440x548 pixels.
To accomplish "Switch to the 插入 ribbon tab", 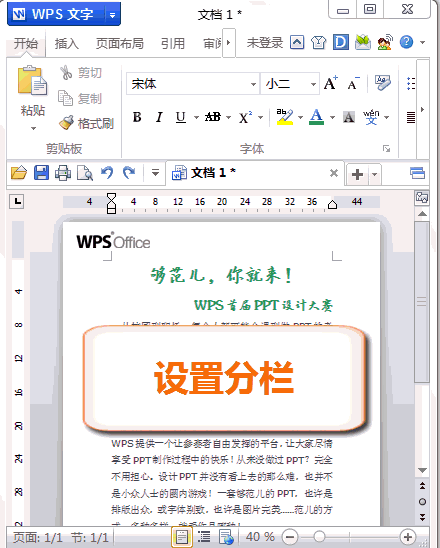I will (x=66, y=44).
